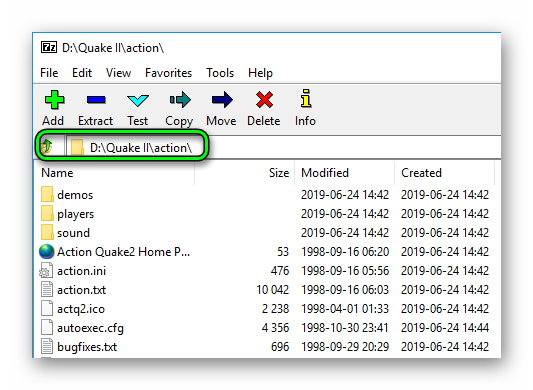Click size value 4 356
The image size is (533, 390).
coord(275,328)
